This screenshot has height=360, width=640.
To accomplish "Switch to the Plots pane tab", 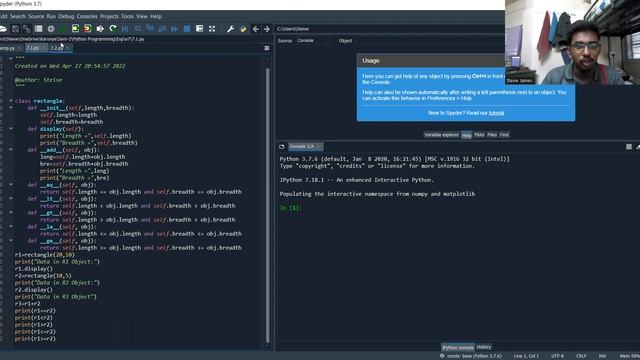I will click(479, 135).
